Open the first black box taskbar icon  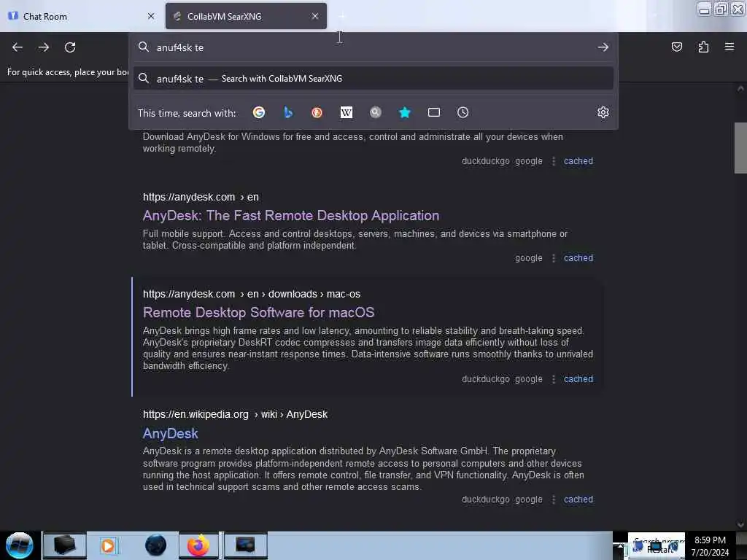point(65,545)
